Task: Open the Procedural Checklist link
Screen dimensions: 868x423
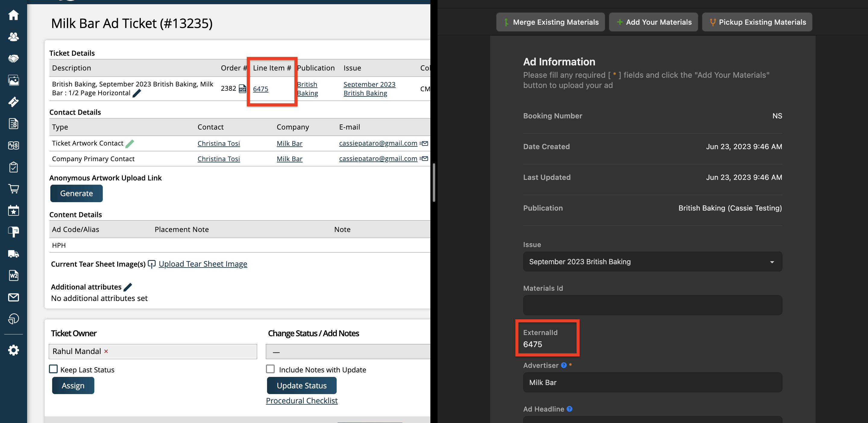Action: 302,400
